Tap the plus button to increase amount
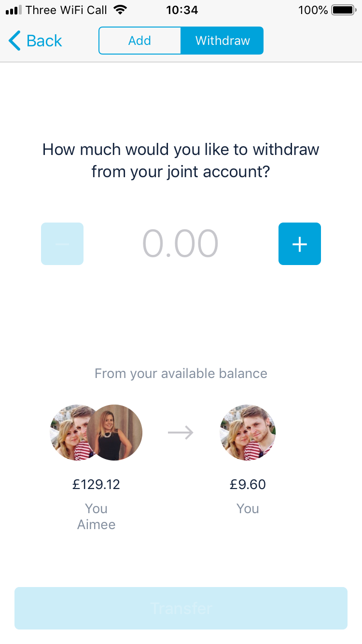This screenshot has height=644, width=362. (300, 244)
